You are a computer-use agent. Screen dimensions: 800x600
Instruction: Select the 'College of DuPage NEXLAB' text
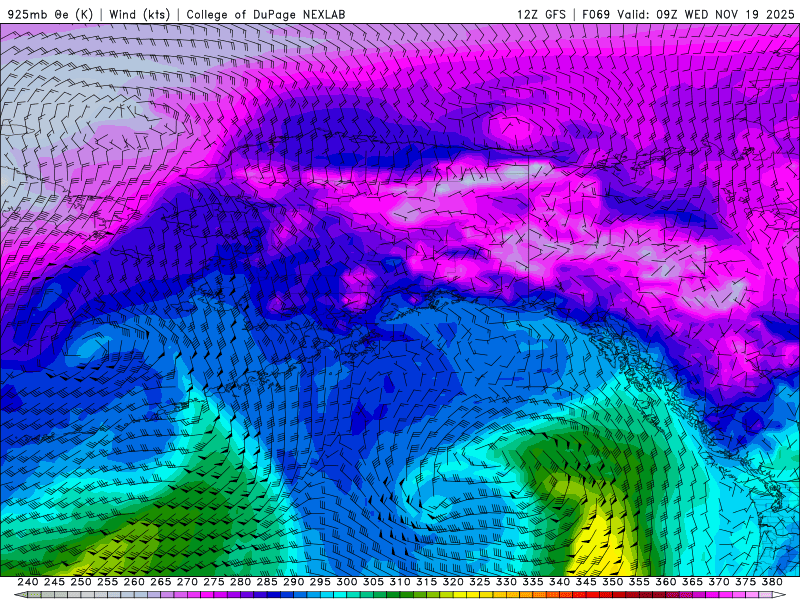[266, 14]
